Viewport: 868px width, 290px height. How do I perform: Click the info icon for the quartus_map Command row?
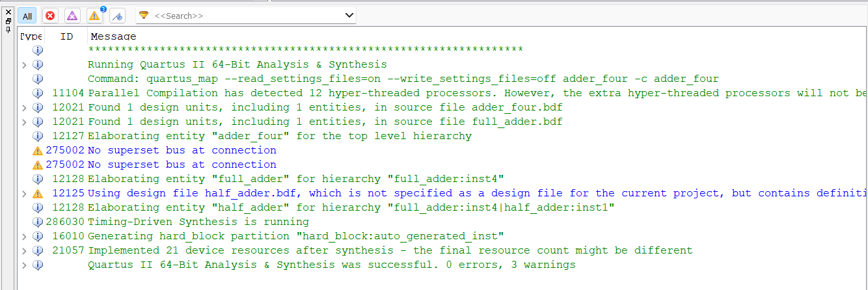pos(38,79)
